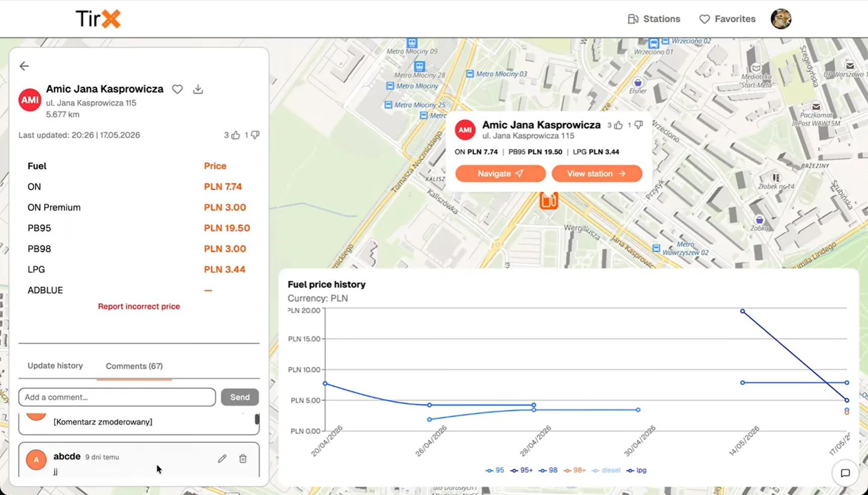Click the [Komentarz zmoderowany] comment text
868x495 pixels.
(x=103, y=422)
